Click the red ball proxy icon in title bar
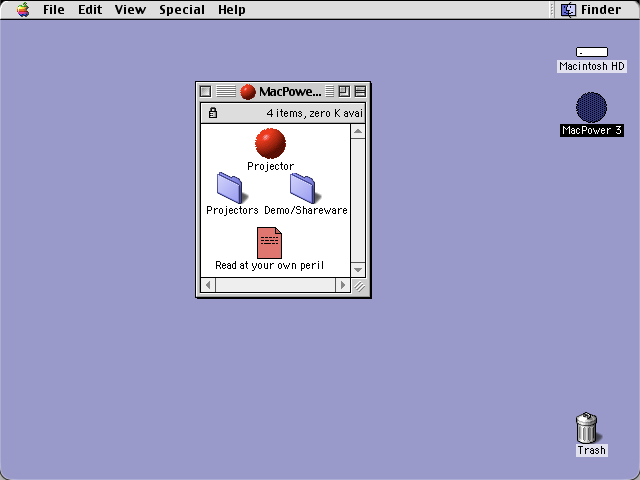Image resolution: width=640 pixels, height=480 pixels. (x=248, y=92)
